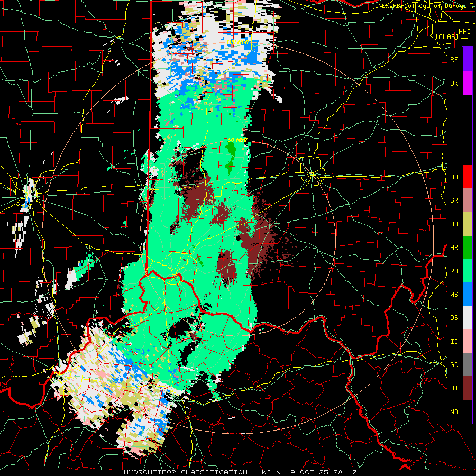The image size is (476, 476).
Task: Click the RA legend label text
Action: 454,271
